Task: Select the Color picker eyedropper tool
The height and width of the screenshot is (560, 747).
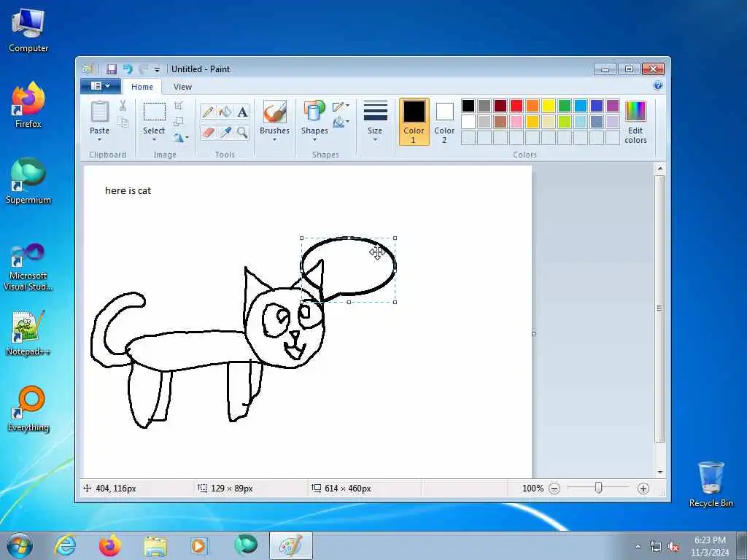Action: pyautogui.click(x=225, y=132)
